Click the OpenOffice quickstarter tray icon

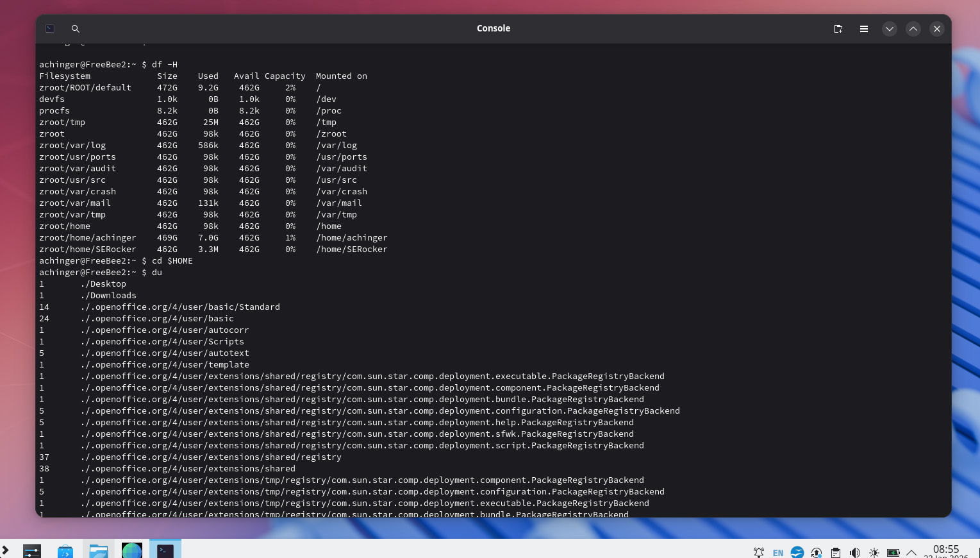(x=797, y=552)
